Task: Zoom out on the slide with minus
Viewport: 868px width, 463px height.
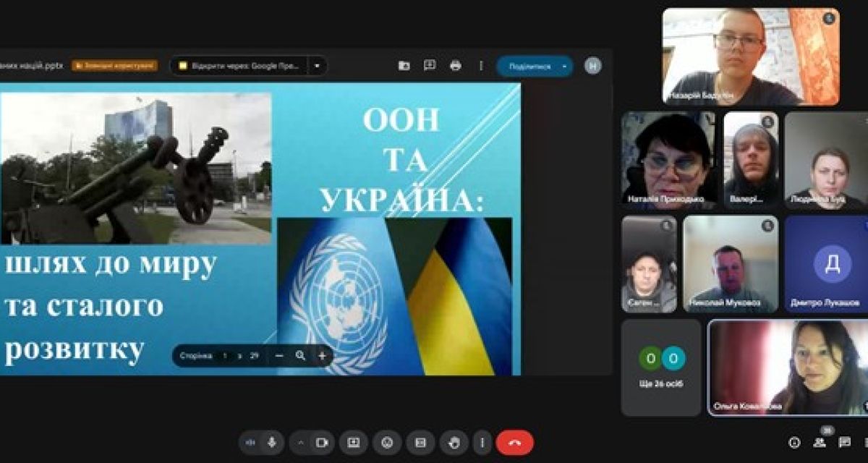Action: 279,355
